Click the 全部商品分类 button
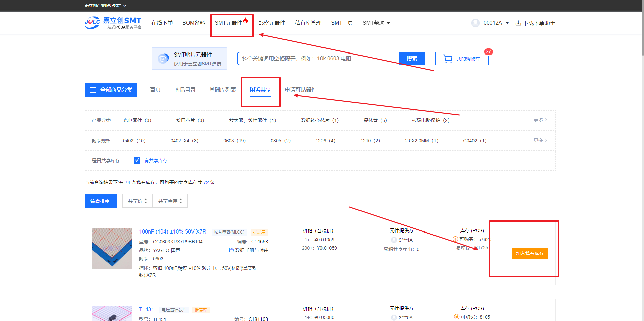Screen dimensions: 644x321 pyautogui.click(x=111, y=90)
